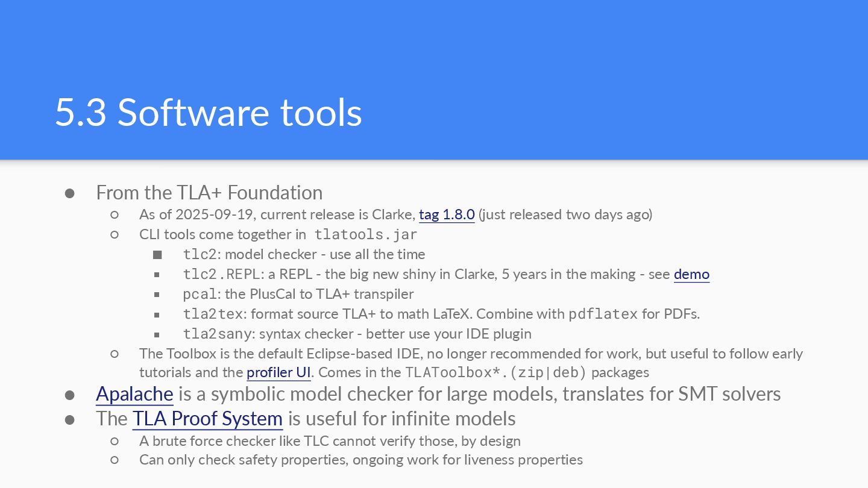The height and width of the screenshot is (488, 868).
Task: Click 'A brute force checker like TLC' line
Action: point(330,441)
